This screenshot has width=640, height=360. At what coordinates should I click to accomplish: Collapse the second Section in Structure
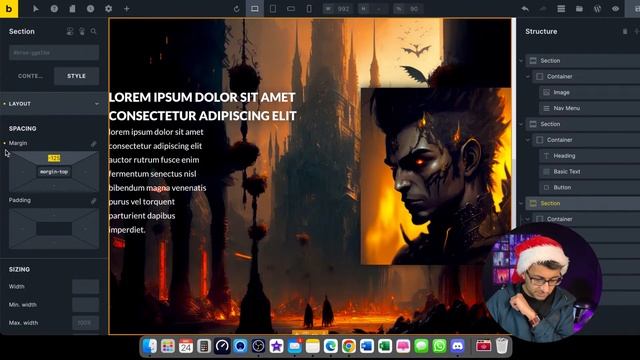point(521,124)
